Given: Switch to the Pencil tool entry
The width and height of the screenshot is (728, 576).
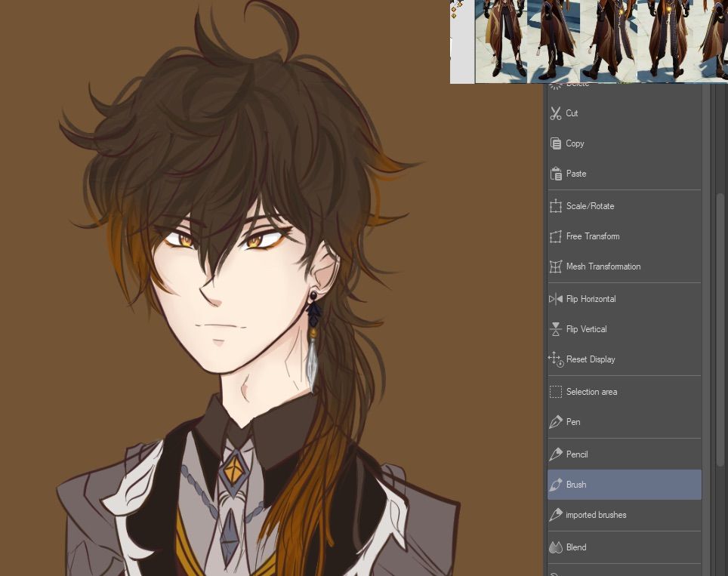Looking at the screenshot, I should (x=625, y=454).
